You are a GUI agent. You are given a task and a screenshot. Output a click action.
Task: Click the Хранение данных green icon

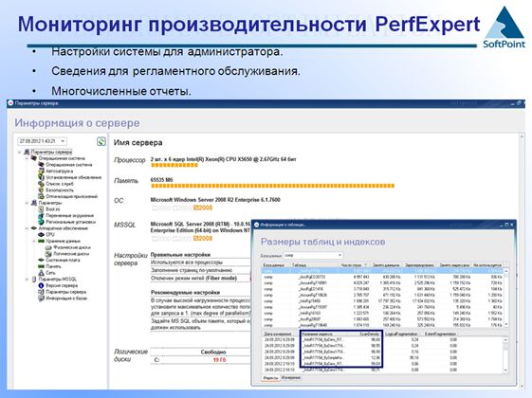(x=41, y=241)
